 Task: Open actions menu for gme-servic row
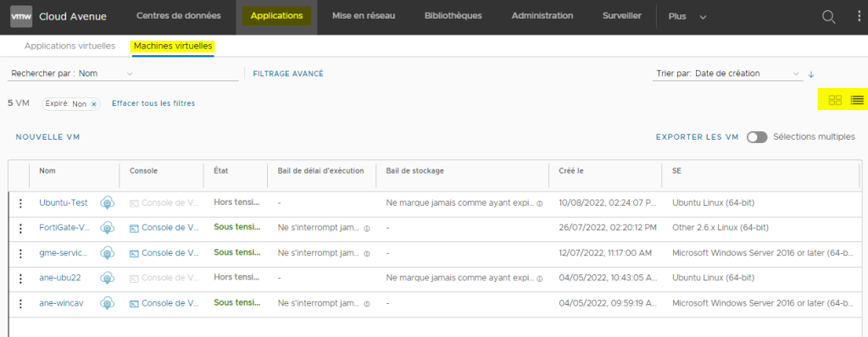pyautogui.click(x=20, y=253)
